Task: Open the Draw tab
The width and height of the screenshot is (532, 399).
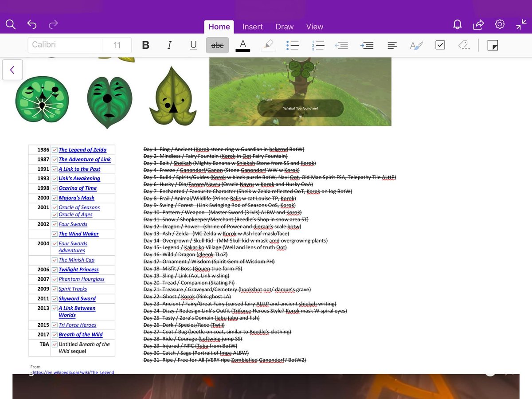Action: 285,27
